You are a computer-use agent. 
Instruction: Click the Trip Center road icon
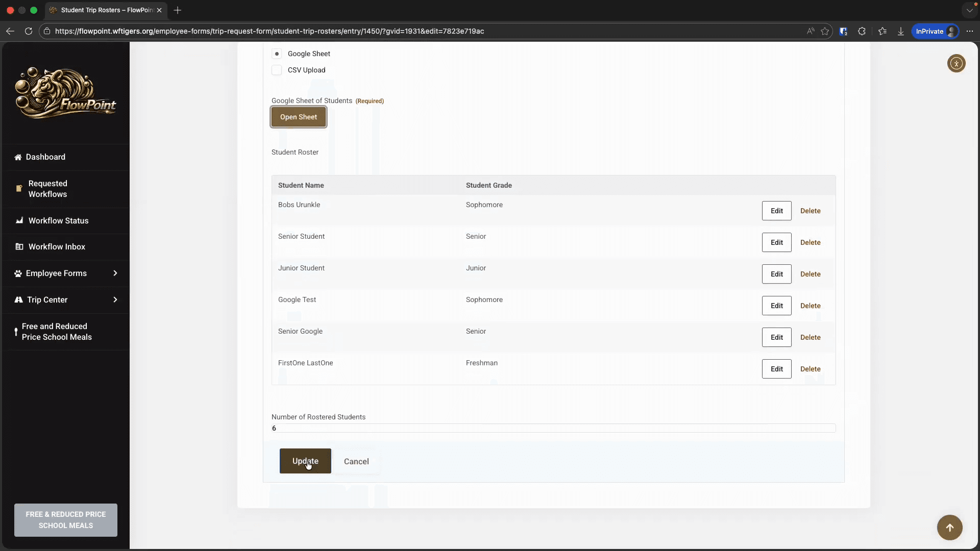(18, 299)
